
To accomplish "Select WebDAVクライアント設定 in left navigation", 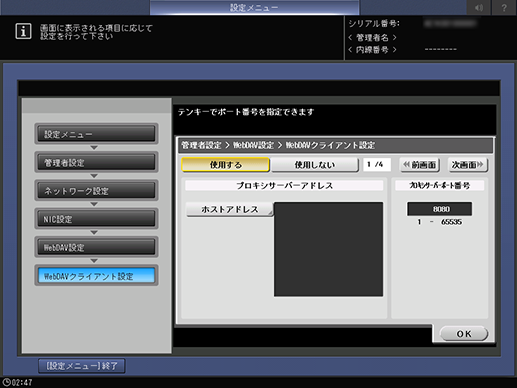I will 96,276.
